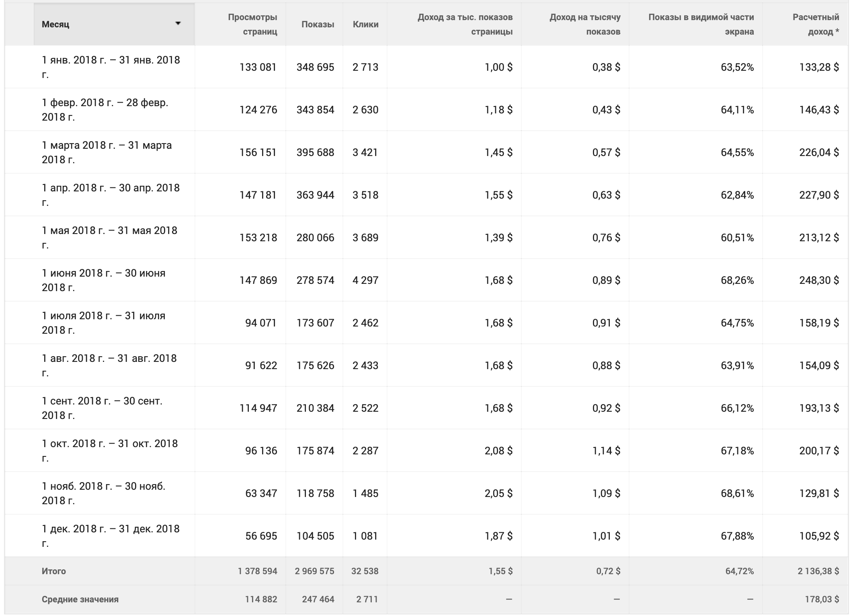This screenshot has width=853, height=616.
Task: Click the total revenue value 2 136,38 $
Action: (x=818, y=571)
